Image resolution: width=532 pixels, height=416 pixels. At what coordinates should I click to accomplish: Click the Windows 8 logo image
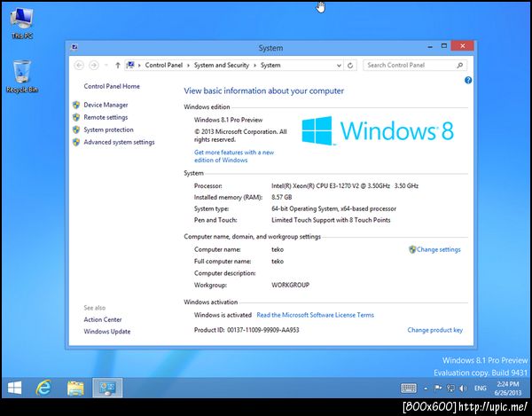pos(378,131)
